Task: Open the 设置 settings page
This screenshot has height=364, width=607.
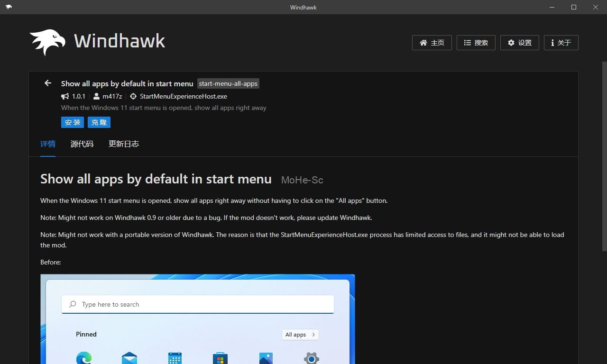Action: click(519, 43)
